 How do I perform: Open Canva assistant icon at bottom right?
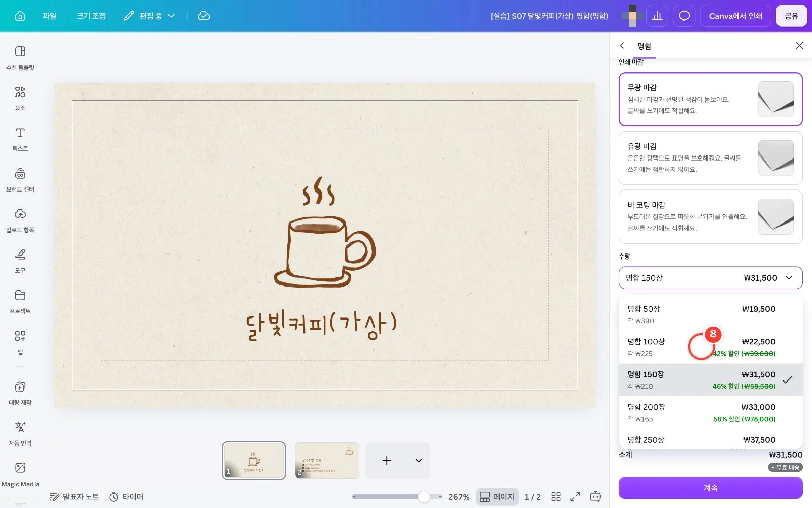pos(595,497)
